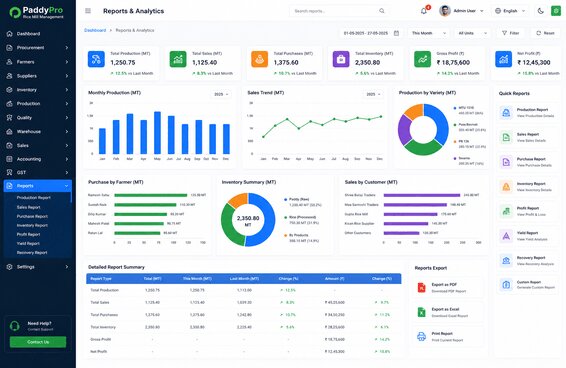This screenshot has width=566, height=368.
Task: Select Production Report submenu item
Action: point(34,198)
